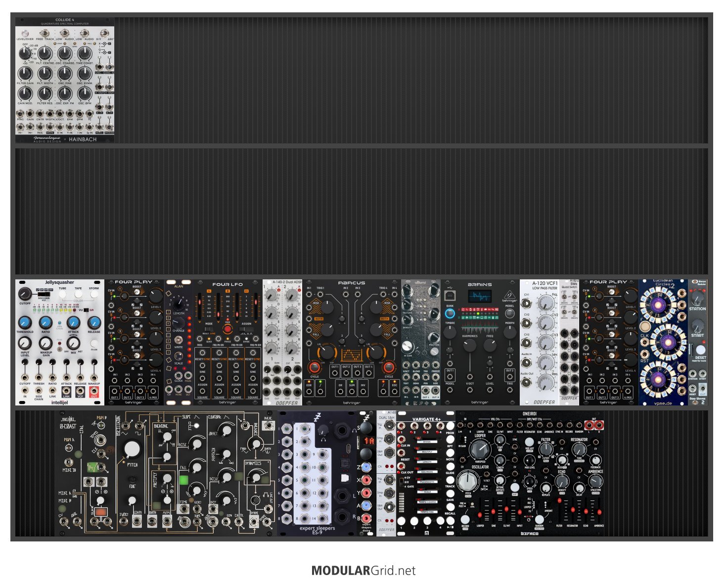Click the CLK IN jack on Varigate 4+
Screen dimensions: 728x581
click(x=401, y=439)
